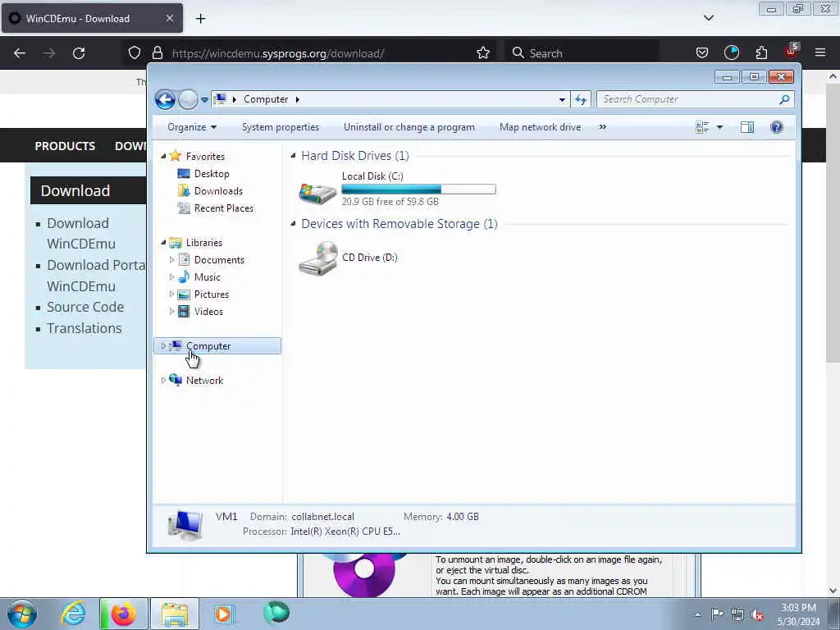Click Firefox back arrow button
Viewport: 840px width, 630px height.
click(x=20, y=53)
